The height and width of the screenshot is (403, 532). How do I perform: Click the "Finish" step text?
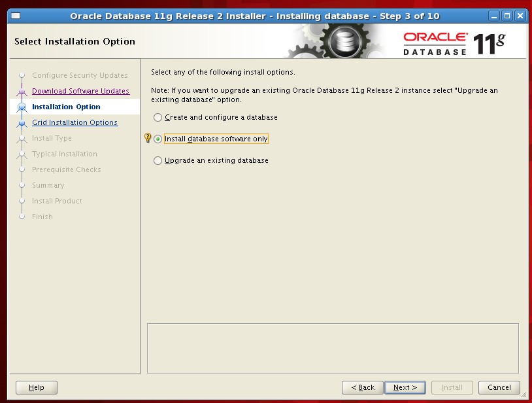pos(42,217)
